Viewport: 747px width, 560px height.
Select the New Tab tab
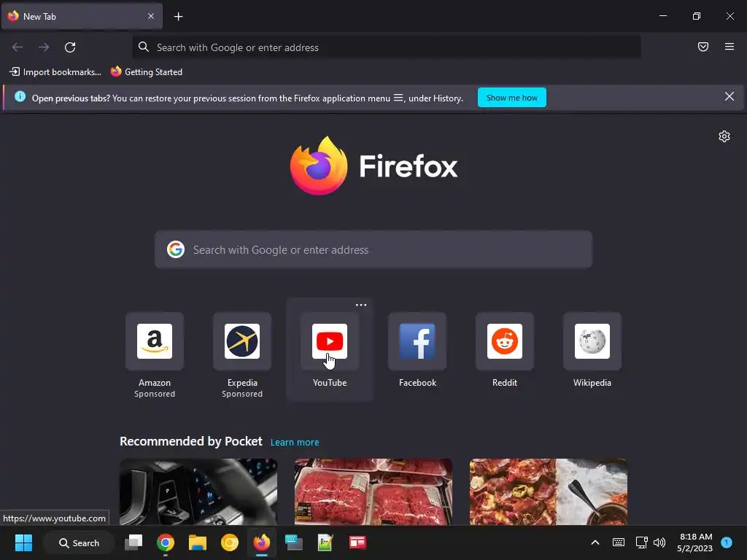[x=82, y=16]
